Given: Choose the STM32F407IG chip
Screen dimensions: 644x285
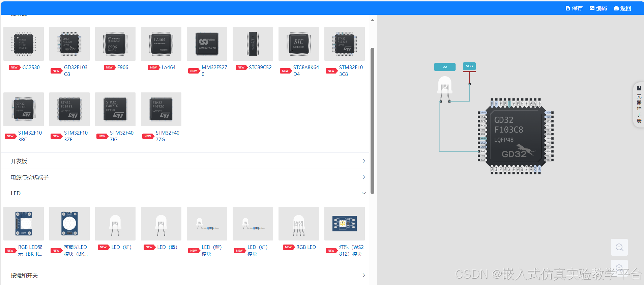Looking at the screenshot, I should [x=115, y=109].
